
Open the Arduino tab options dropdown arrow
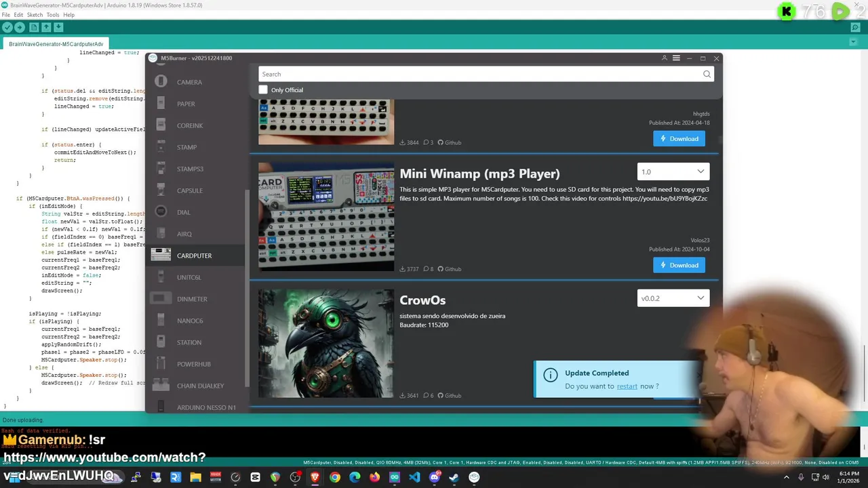point(854,43)
